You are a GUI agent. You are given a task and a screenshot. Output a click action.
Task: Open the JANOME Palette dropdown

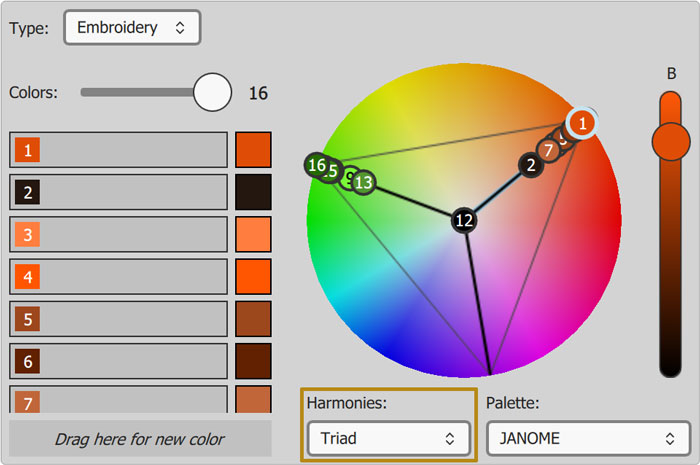click(x=586, y=438)
